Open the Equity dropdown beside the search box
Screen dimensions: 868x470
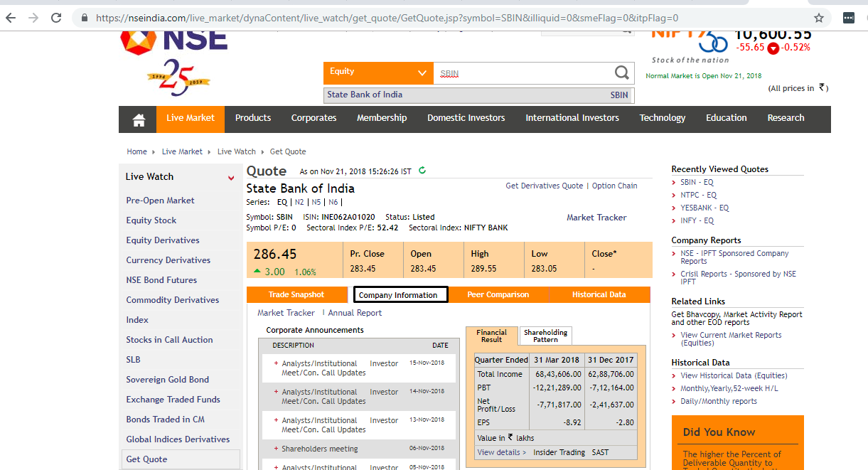pos(378,73)
